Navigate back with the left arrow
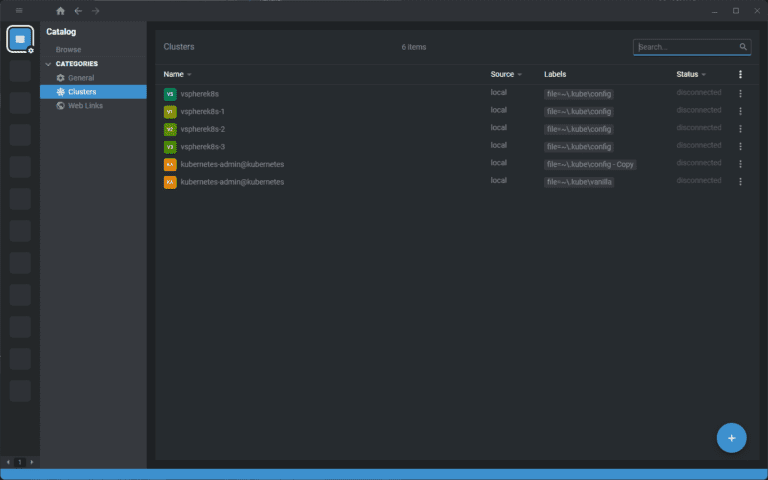The image size is (768, 480). pos(78,11)
